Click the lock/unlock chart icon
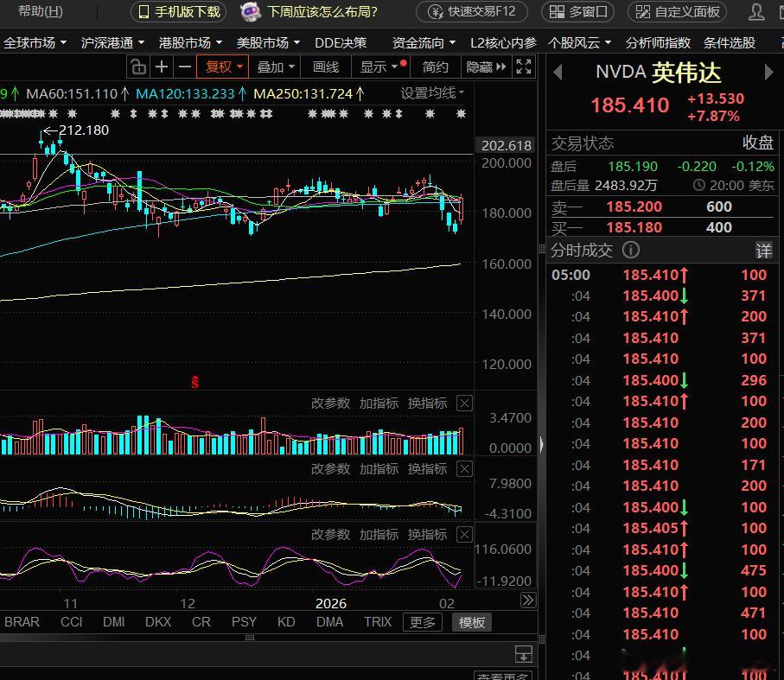Image resolution: width=784 pixels, height=680 pixels. (138, 67)
